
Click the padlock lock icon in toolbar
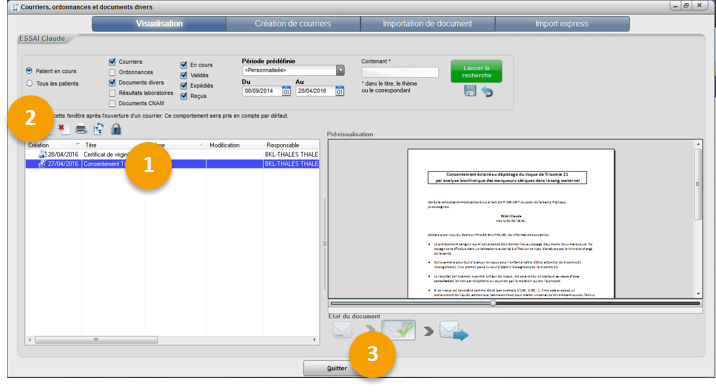coord(116,129)
